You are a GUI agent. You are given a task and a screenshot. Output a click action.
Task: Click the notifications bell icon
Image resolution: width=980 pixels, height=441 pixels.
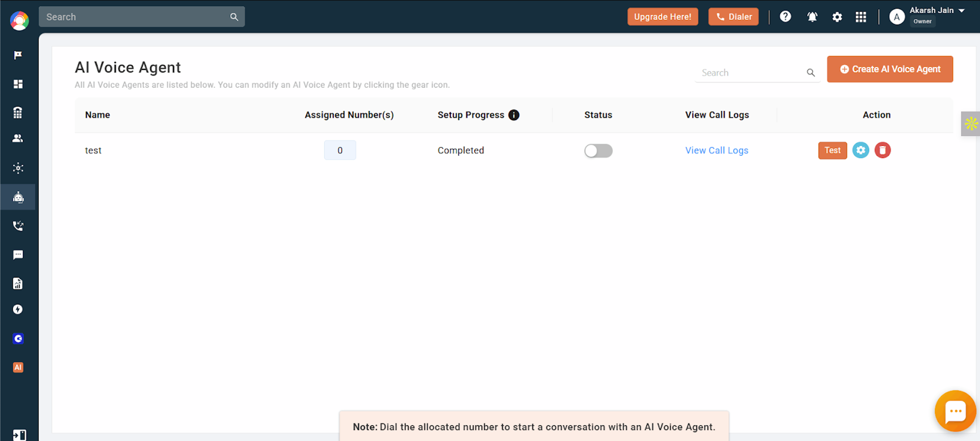click(x=812, y=17)
